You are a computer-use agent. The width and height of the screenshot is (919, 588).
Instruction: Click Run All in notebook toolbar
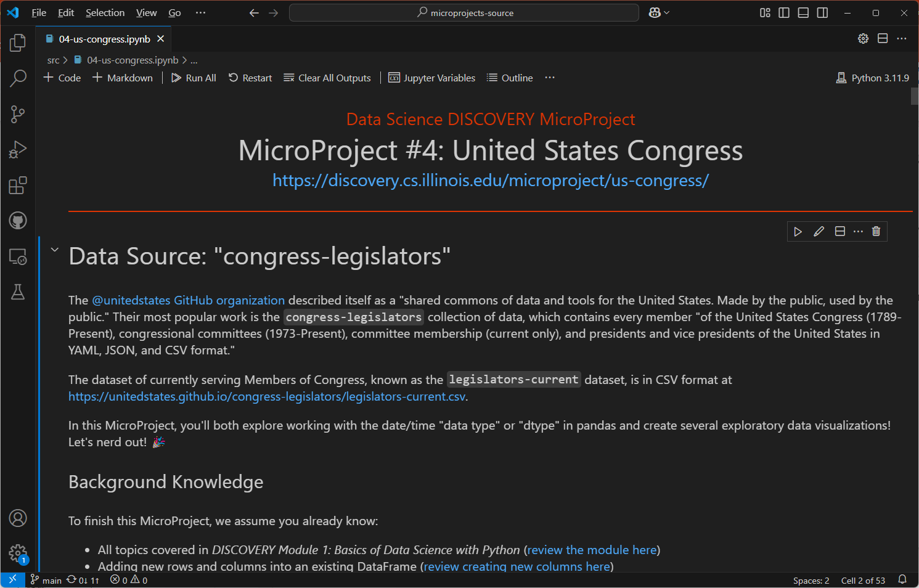(x=194, y=78)
